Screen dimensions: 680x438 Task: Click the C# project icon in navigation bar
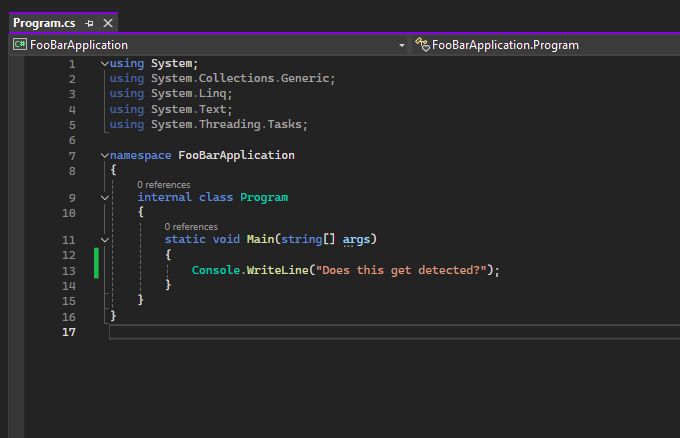coord(19,44)
